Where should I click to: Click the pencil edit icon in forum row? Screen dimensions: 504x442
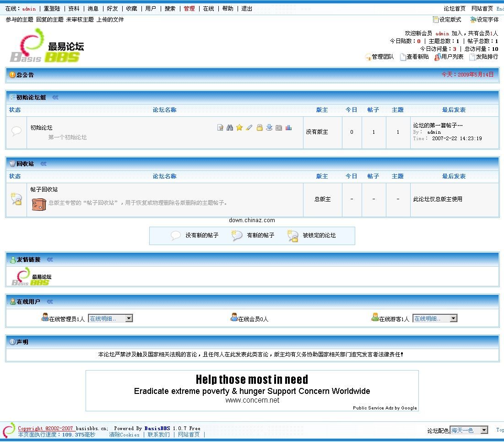249,128
